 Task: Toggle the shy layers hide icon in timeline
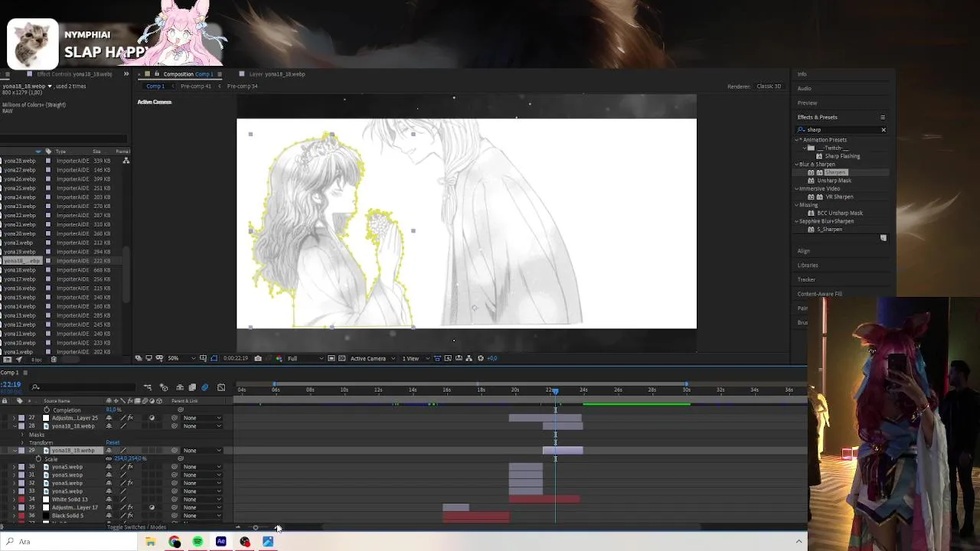click(x=179, y=387)
